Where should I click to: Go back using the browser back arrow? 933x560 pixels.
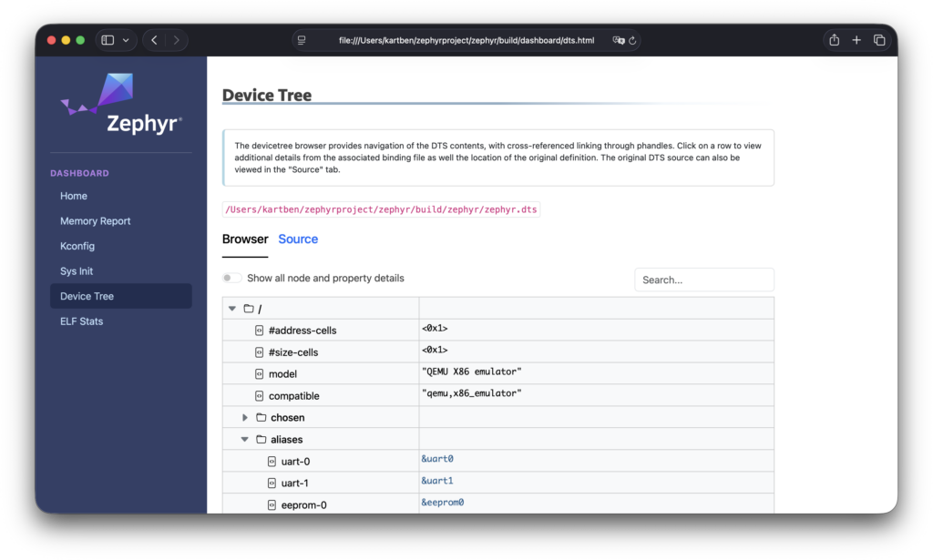click(154, 40)
